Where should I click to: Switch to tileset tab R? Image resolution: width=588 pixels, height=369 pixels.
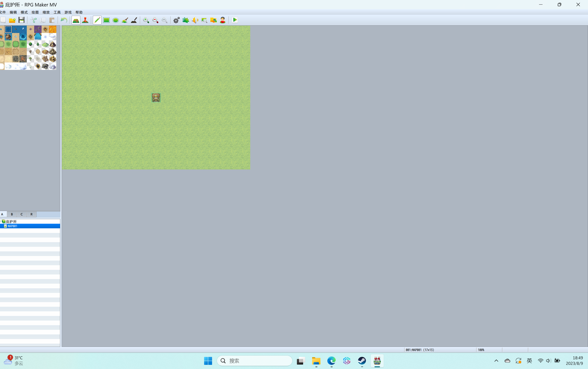pyautogui.click(x=31, y=214)
